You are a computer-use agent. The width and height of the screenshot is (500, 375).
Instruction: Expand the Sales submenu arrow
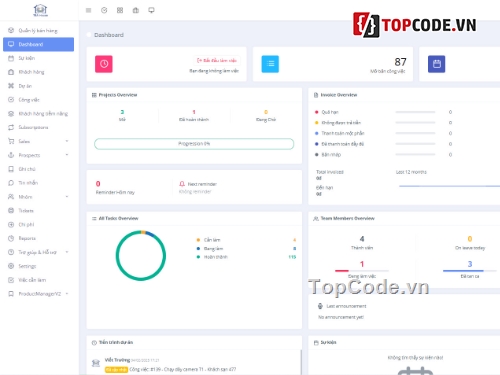[x=67, y=141]
